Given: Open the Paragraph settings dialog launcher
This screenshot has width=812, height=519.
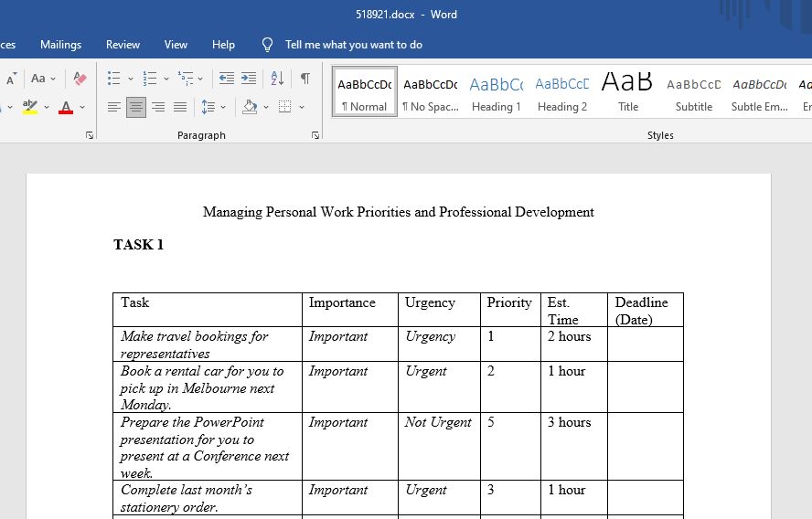Looking at the screenshot, I should tap(315, 135).
